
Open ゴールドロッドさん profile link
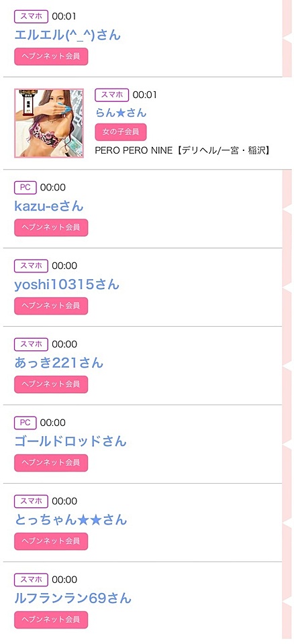[70, 441]
